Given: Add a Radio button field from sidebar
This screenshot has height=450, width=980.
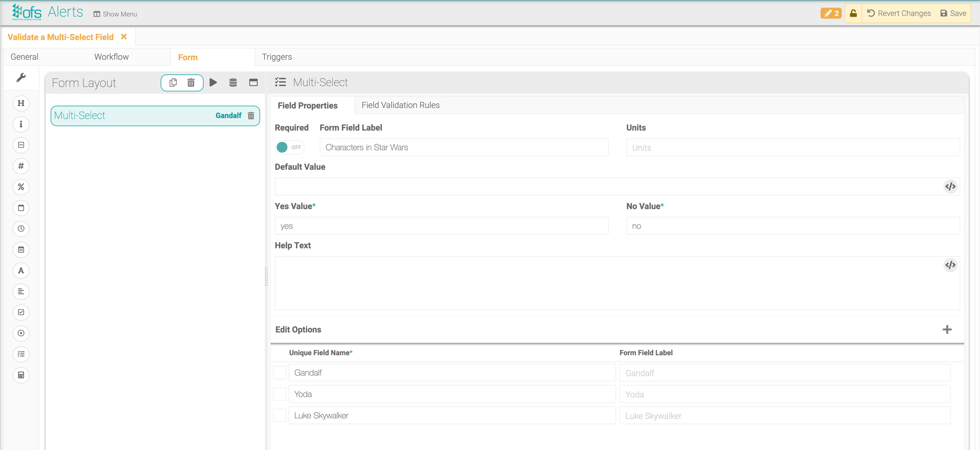Looking at the screenshot, I should 21,333.
